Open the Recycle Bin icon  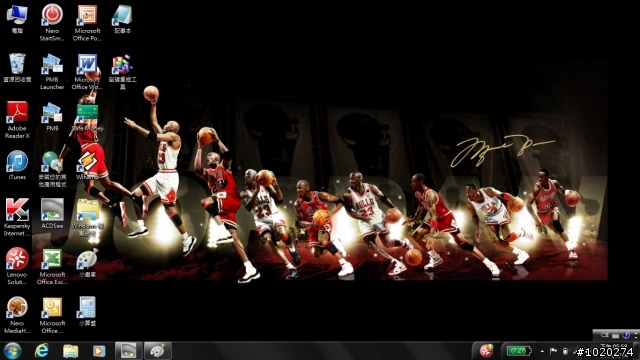(x=17, y=67)
